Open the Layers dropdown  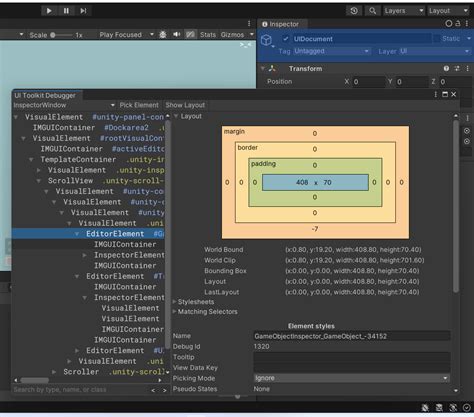click(x=404, y=11)
